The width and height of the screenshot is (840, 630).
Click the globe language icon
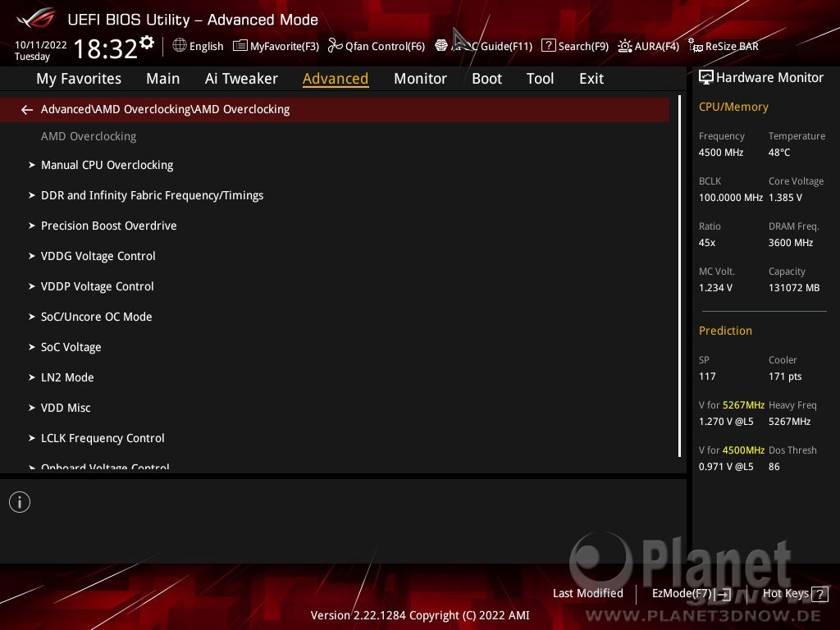point(180,45)
